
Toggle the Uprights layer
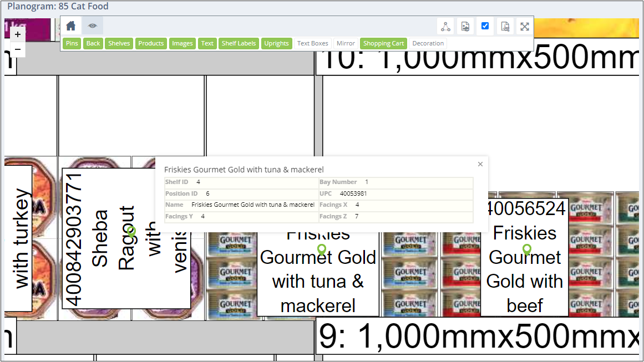pyautogui.click(x=276, y=43)
